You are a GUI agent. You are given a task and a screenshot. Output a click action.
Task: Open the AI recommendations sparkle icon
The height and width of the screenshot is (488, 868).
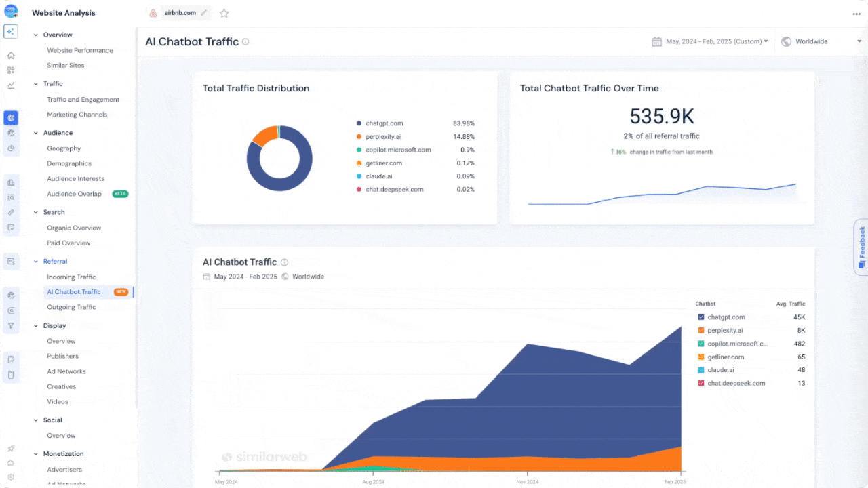tap(10, 31)
